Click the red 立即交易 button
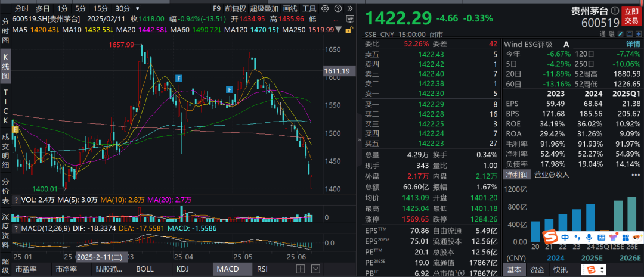The height and width of the screenshot is (277, 644). click(x=631, y=16)
